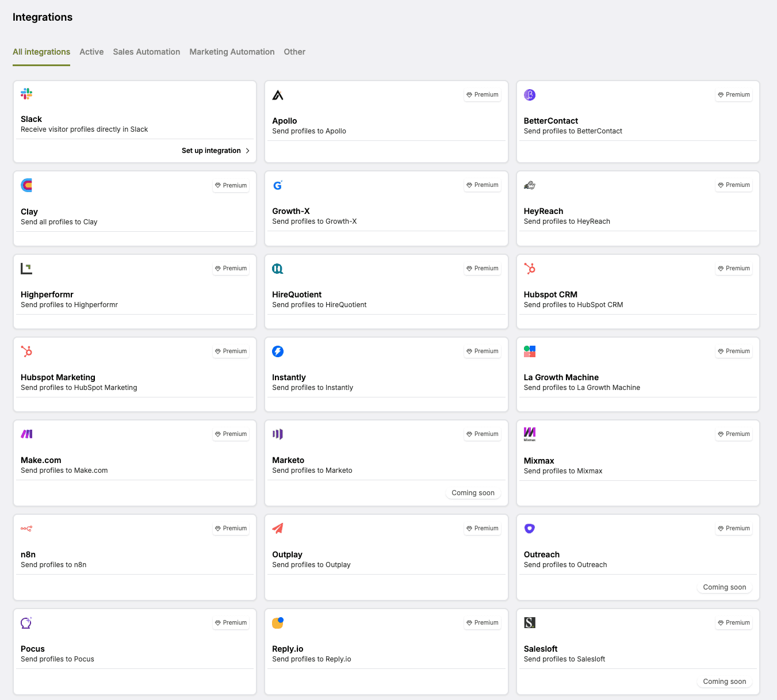The image size is (777, 700).
Task: Open the HireQuotient integration card
Action: [x=386, y=291]
